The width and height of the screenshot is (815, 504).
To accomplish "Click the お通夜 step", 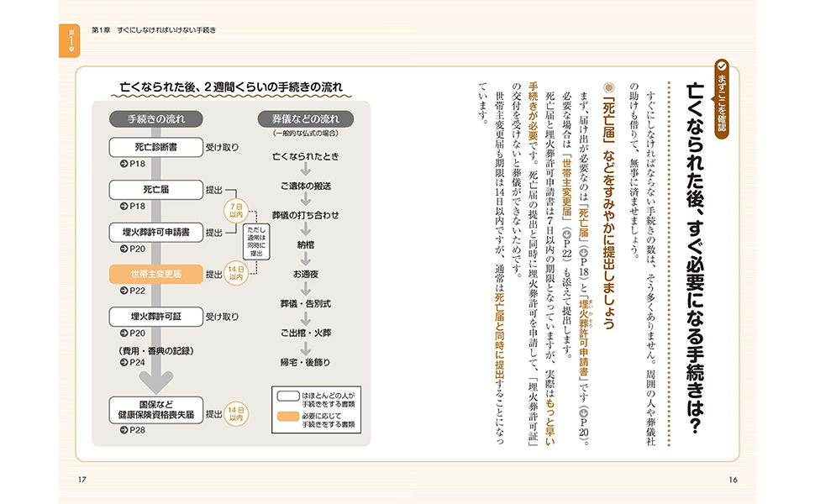I will click(x=306, y=274).
